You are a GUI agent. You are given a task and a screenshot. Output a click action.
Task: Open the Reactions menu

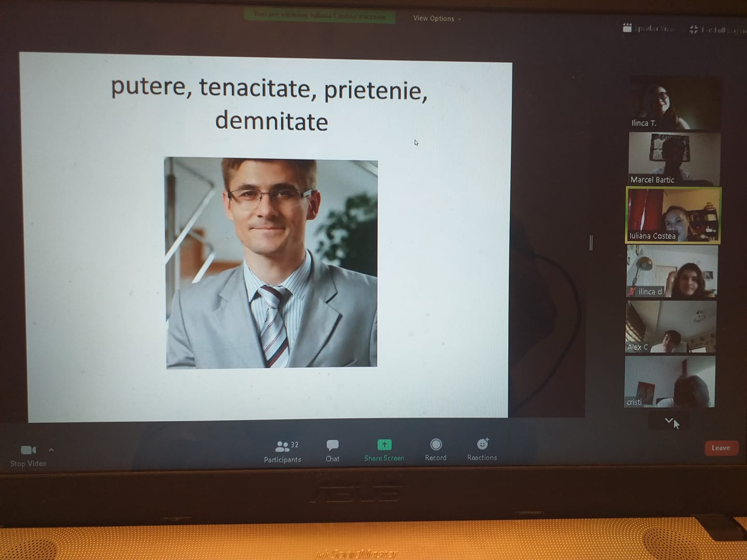point(482,449)
